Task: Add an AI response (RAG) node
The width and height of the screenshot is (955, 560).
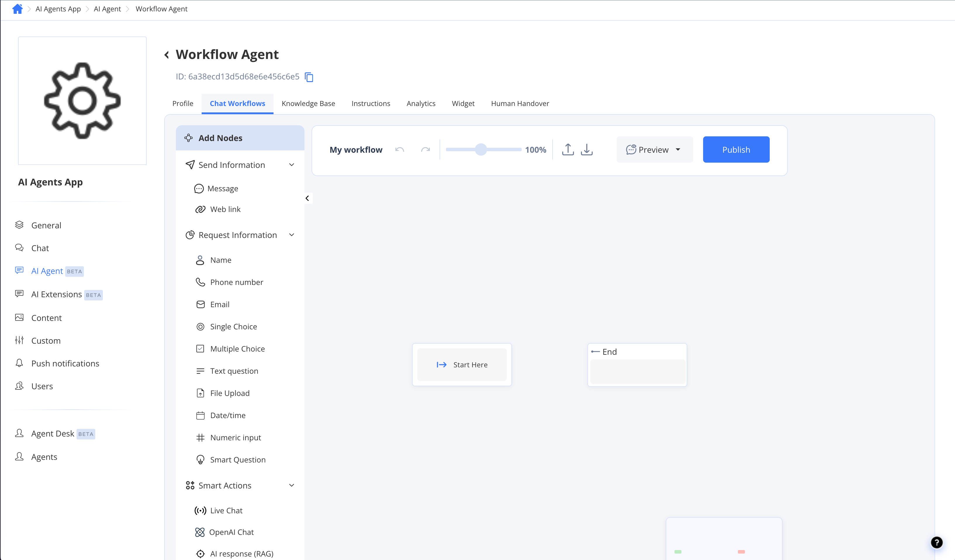Action: 235,554
